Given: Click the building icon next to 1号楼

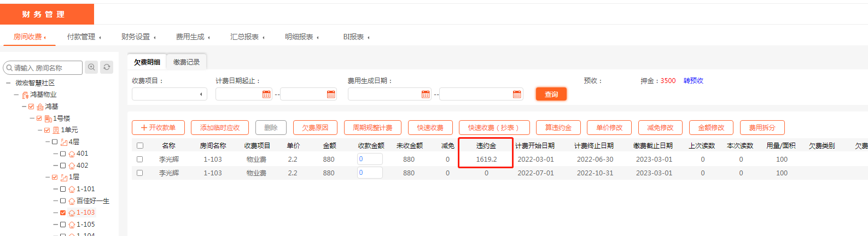Looking at the screenshot, I should coord(48,119).
